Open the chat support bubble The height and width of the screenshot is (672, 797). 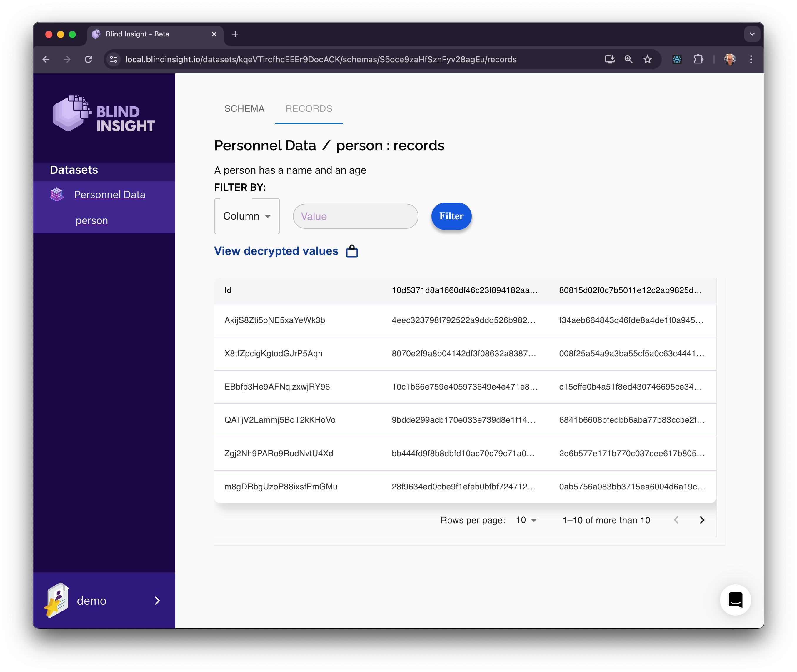(x=735, y=600)
